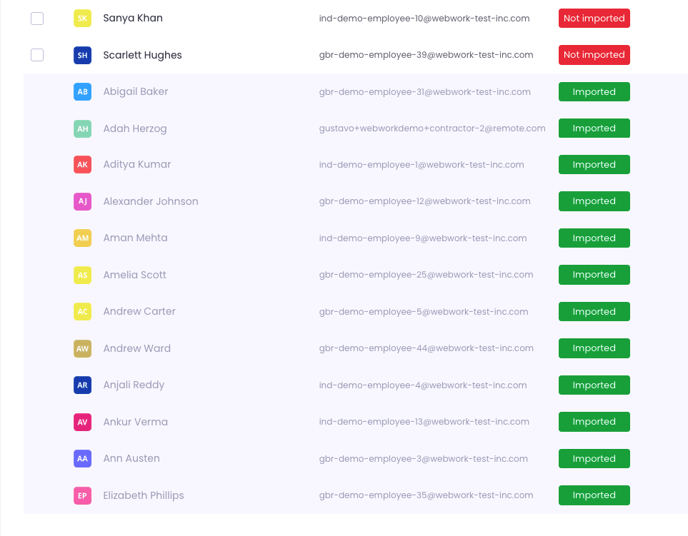Click Not imported badge for Scarlett Hughes
Screen dimensions: 688x536
(x=594, y=55)
